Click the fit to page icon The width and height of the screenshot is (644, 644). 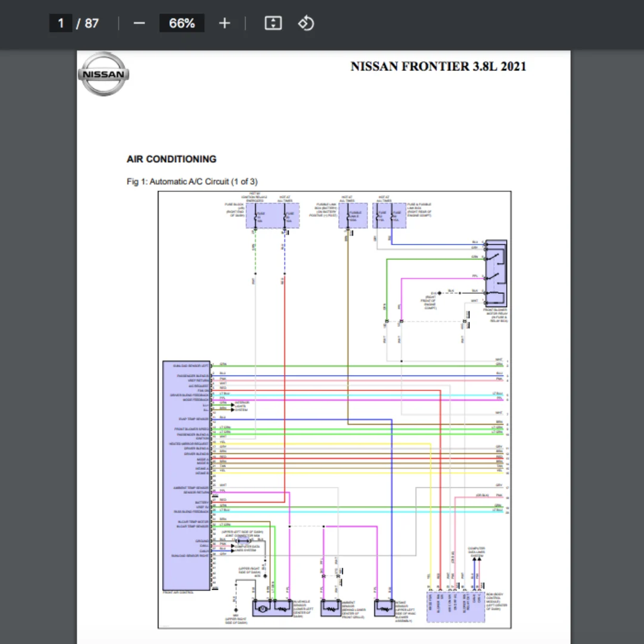273,23
